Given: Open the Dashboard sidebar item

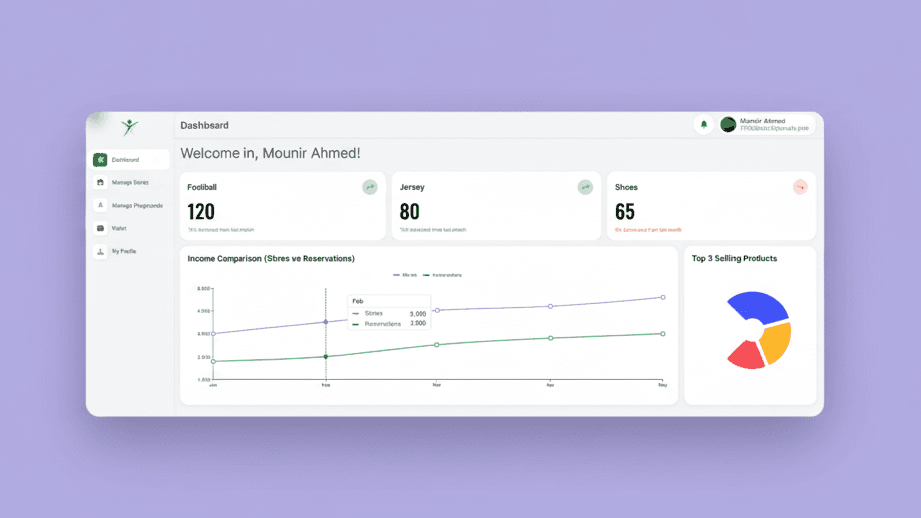Looking at the screenshot, I should pyautogui.click(x=131, y=160).
